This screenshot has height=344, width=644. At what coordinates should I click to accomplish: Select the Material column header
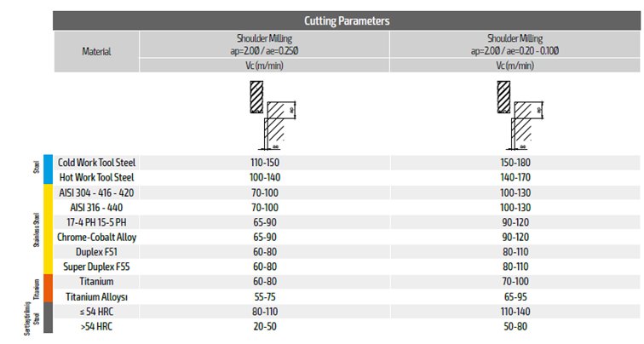pyautogui.click(x=96, y=50)
